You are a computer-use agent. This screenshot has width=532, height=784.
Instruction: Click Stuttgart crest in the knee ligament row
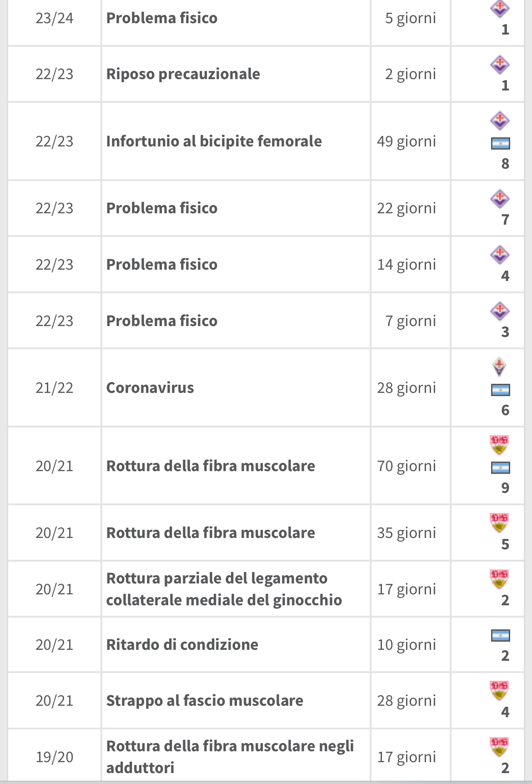(499, 579)
